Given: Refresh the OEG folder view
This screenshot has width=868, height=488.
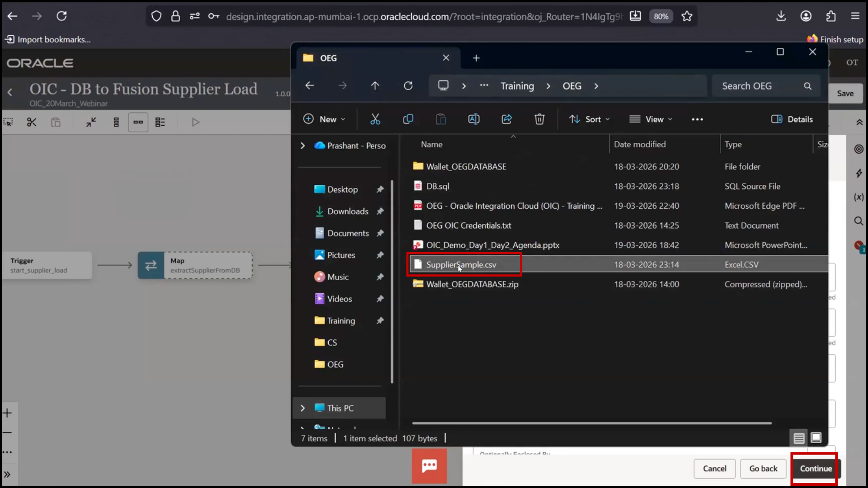Looking at the screenshot, I should [408, 86].
